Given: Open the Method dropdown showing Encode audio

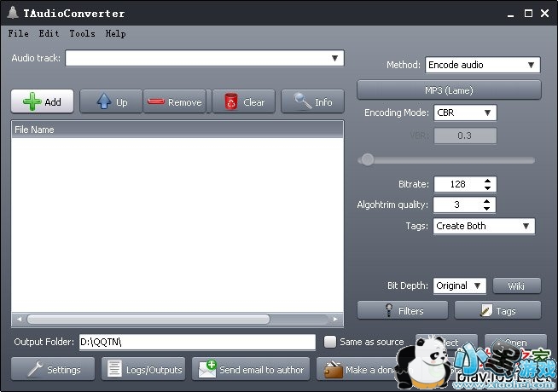Looking at the screenshot, I should 483,65.
